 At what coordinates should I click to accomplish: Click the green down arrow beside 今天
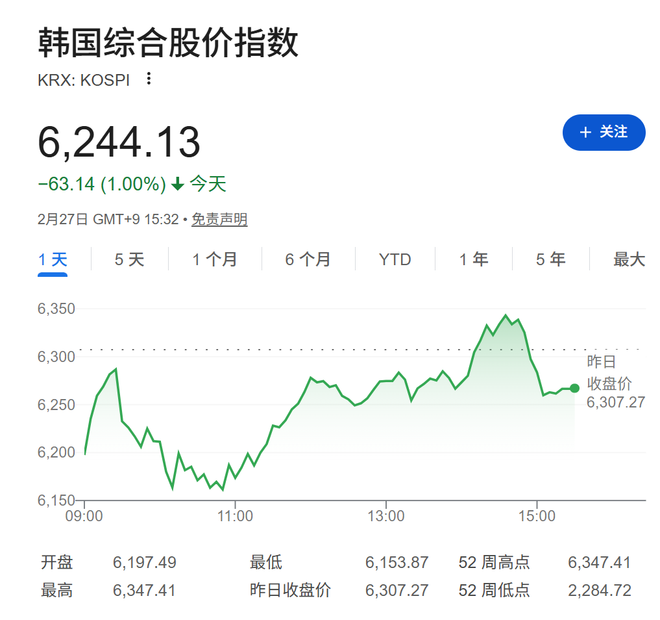[x=178, y=184]
